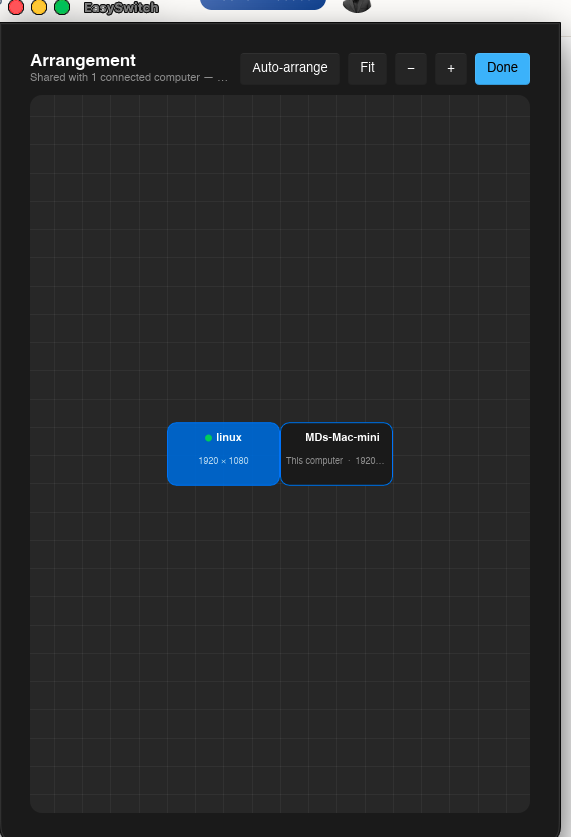Zoom in with the plus button

click(x=451, y=68)
